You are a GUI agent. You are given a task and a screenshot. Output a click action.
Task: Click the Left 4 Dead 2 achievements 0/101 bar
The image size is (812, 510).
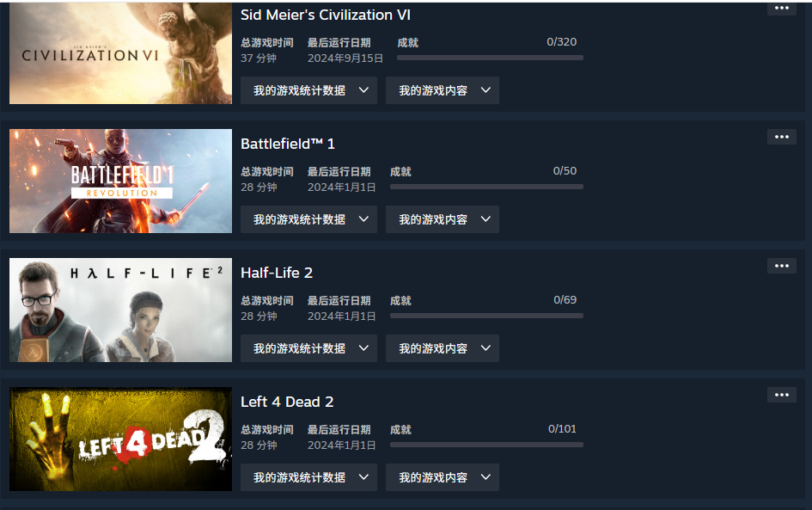pos(487,445)
